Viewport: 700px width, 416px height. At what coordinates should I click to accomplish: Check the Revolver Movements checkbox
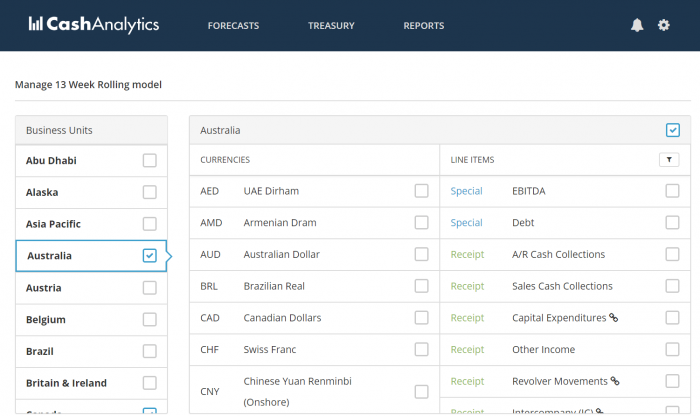point(672,381)
